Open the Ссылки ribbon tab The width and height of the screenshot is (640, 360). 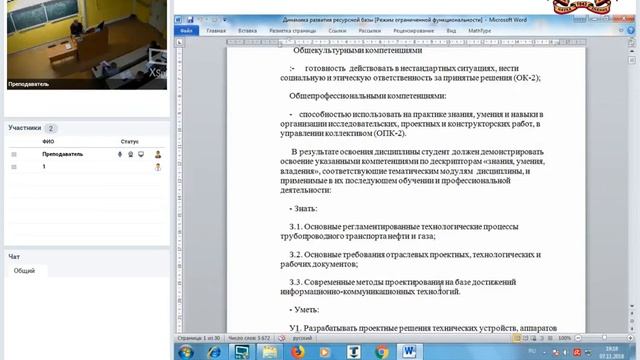[337, 31]
